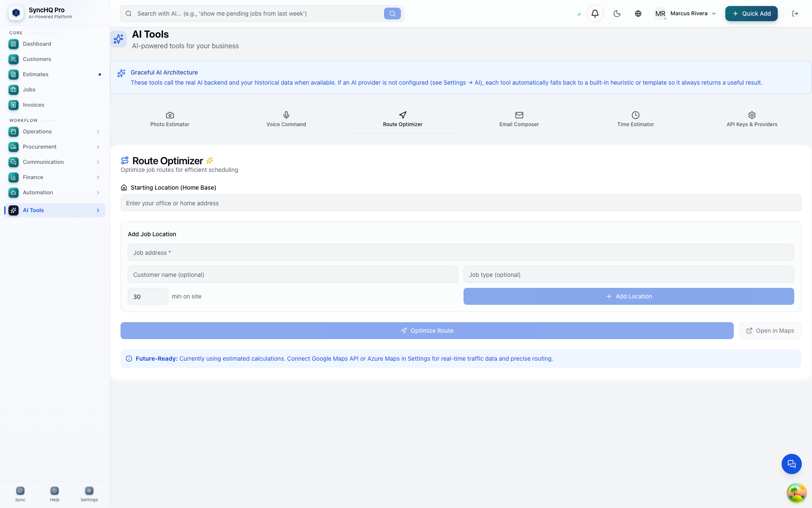Expand the Operations submenu chevron
Image resolution: width=812 pixels, height=508 pixels.
tap(98, 132)
